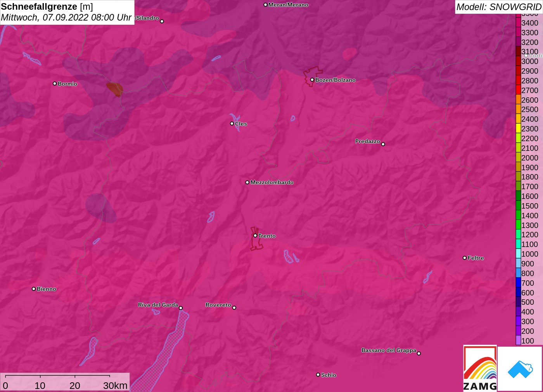Viewport: 543px width, 392px height.
Task: Click the 400 purple legend swatch
Action: (518, 311)
